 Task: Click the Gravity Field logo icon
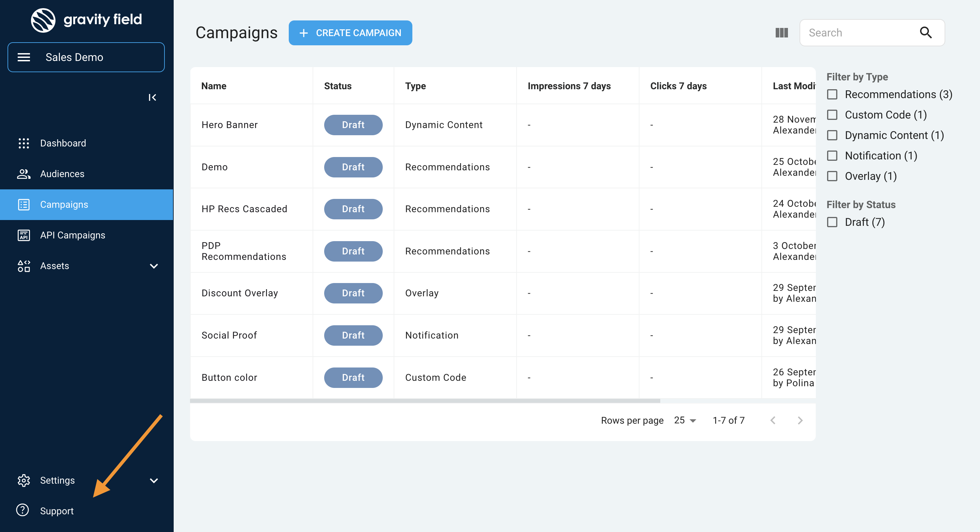coord(43,20)
